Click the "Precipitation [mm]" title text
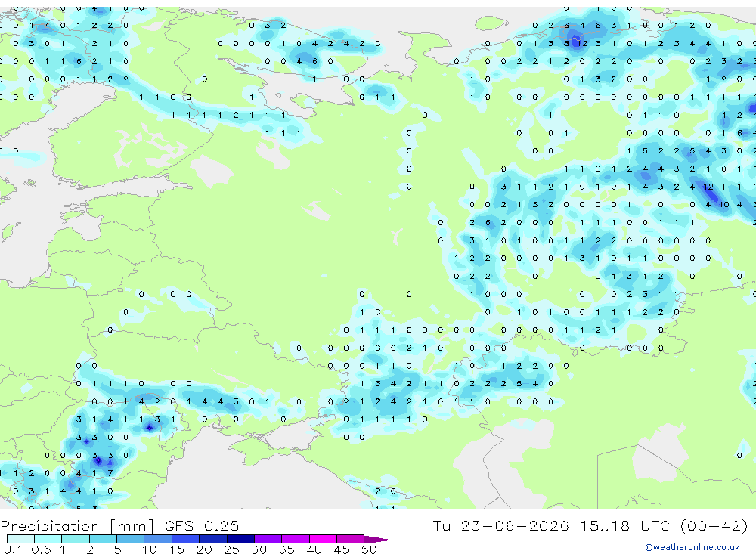 point(77,526)
